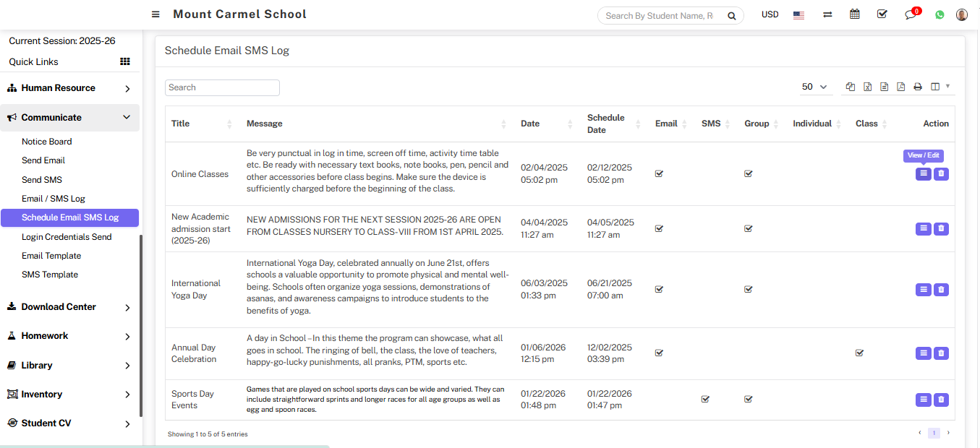Screen dimensions: 980x448
Task: Open the WhatsApp icon in header
Action: (939, 14)
